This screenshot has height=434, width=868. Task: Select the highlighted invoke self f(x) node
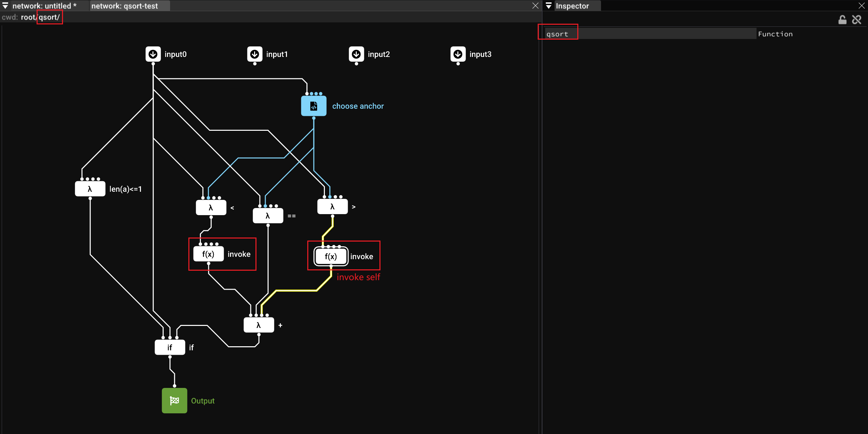331,256
